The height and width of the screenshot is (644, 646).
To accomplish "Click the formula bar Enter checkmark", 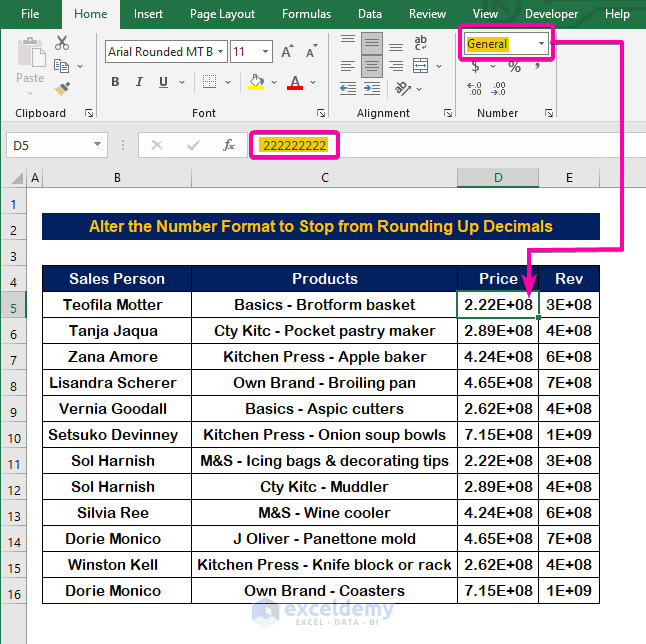I will pos(193,145).
